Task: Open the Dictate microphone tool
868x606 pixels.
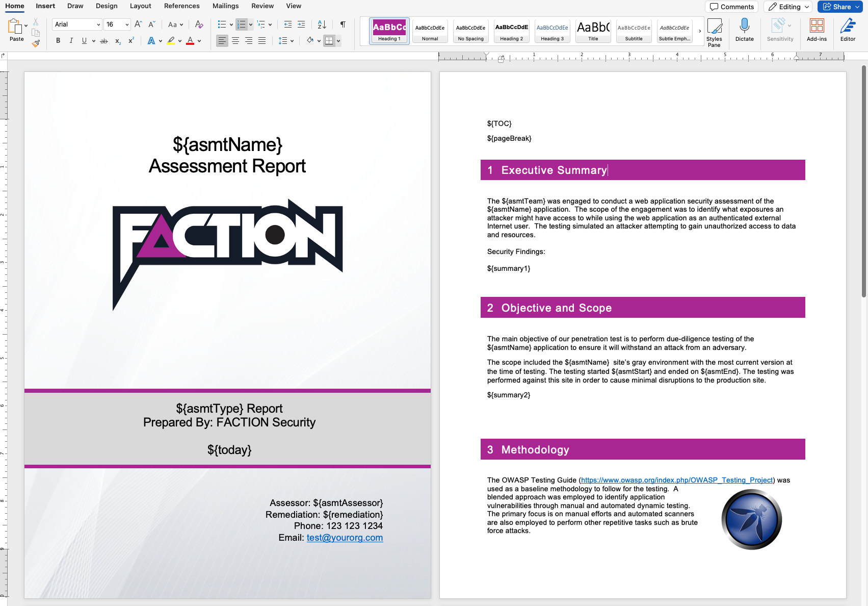Action: pyautogui.click(x=744, y=30)
